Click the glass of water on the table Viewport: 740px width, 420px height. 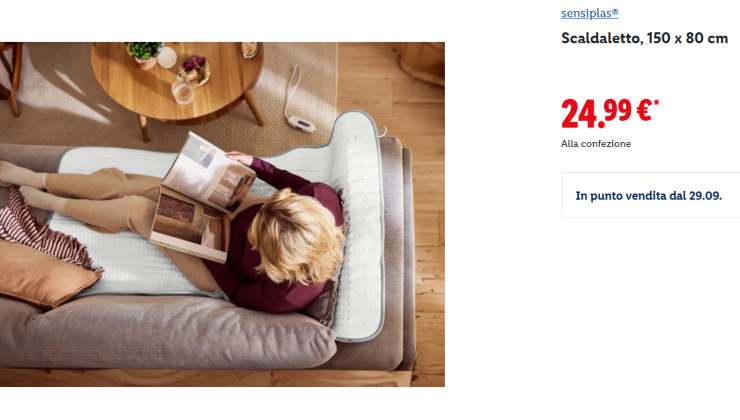[x=183, y=91]
